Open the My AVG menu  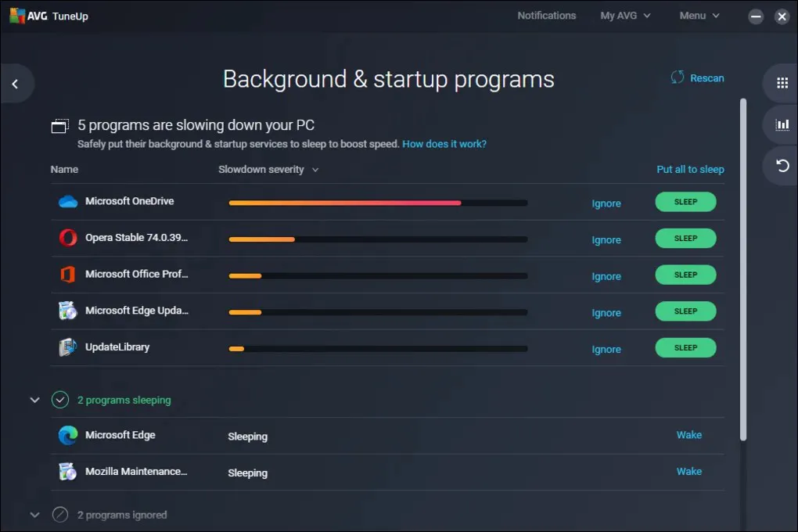pyautogui.click(x=625, y=16)
